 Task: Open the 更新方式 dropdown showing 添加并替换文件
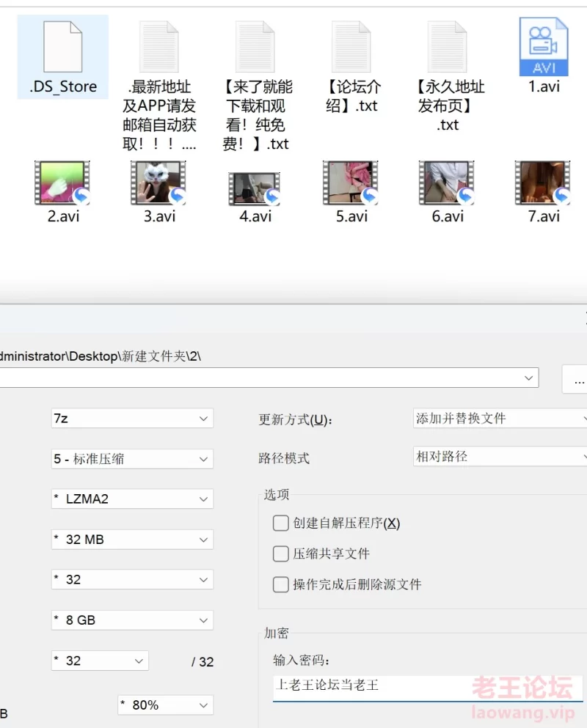coord(500,419)
